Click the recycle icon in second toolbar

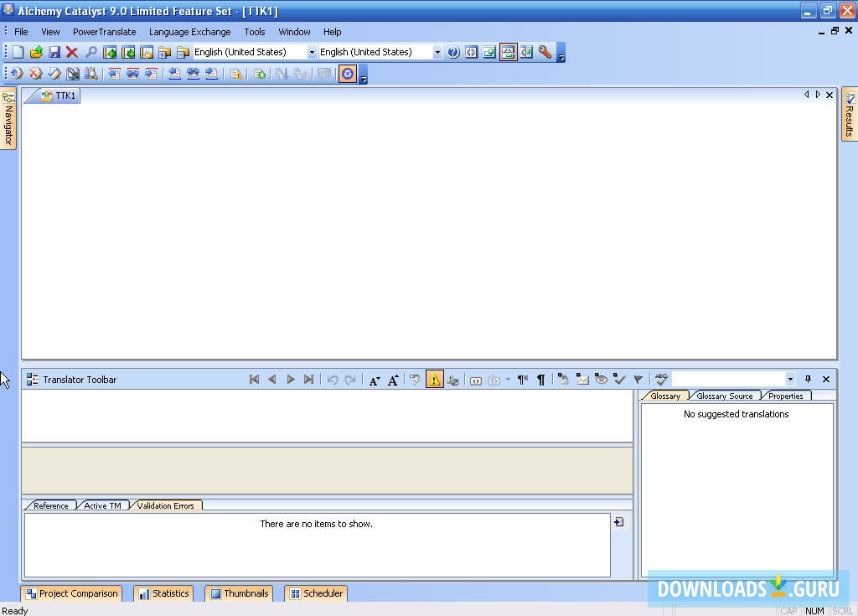coord(348,74)
